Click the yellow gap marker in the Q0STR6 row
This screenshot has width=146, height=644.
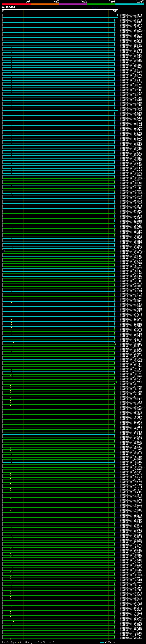point(11,302)
